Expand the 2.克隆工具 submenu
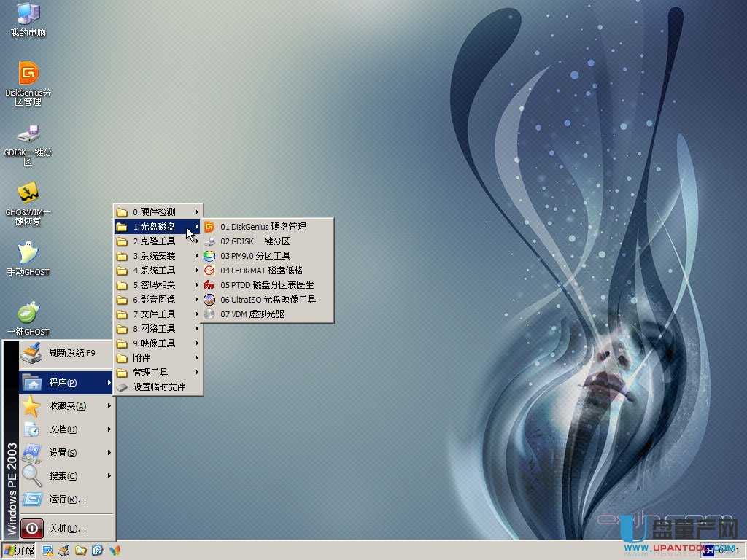 tap(153, 241)
